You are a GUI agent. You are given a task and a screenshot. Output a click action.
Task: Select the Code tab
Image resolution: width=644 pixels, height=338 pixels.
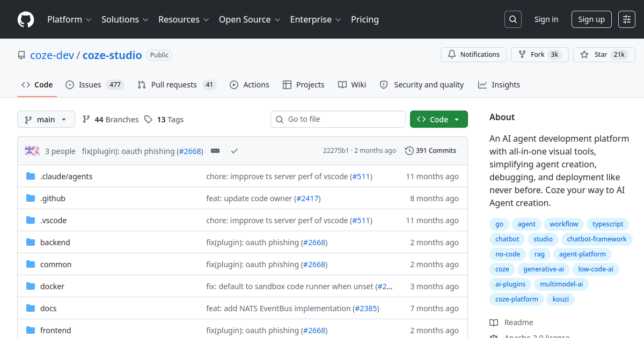coord(37,85)
